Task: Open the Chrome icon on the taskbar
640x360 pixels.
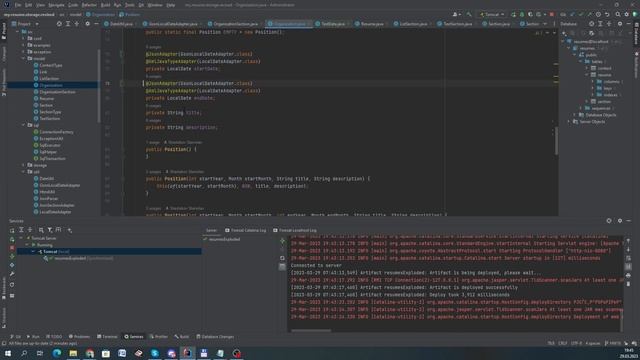Action: (89, 353)
